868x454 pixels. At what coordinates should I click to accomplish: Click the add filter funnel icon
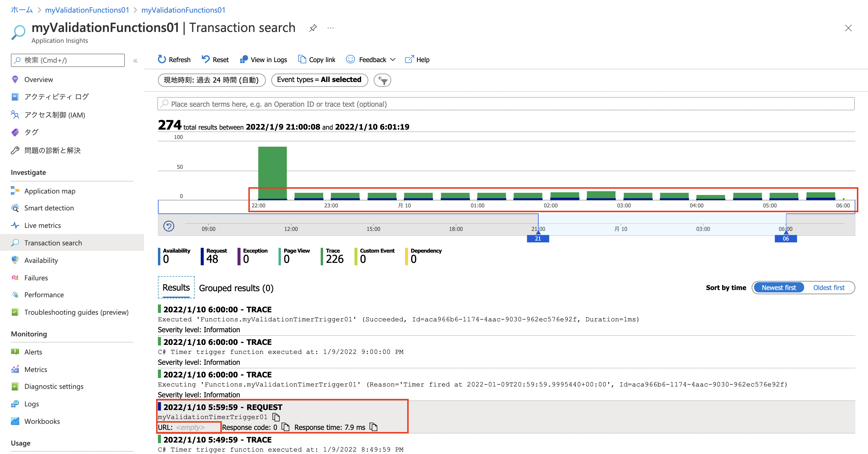click(382, 80)
